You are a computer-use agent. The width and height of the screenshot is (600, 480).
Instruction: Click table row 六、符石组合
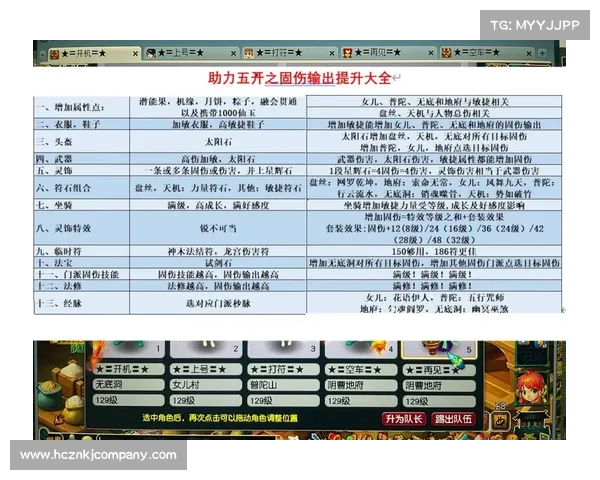point(298,188)
